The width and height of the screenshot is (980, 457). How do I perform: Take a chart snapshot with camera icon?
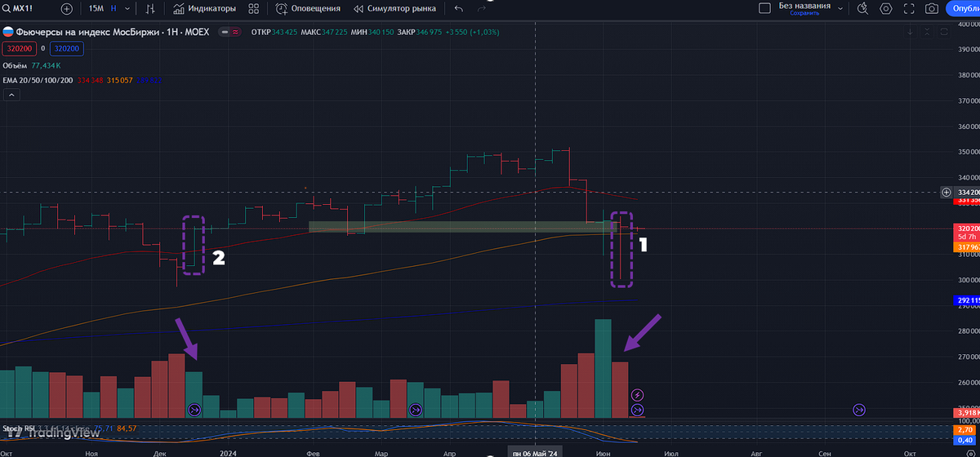coord(932,8)
